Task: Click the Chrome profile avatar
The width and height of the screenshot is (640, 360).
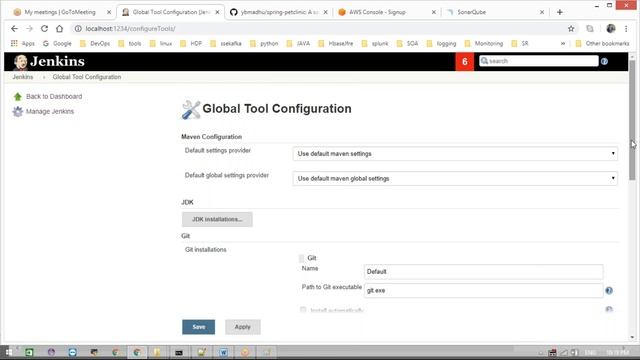Action: tap(611, 29)
